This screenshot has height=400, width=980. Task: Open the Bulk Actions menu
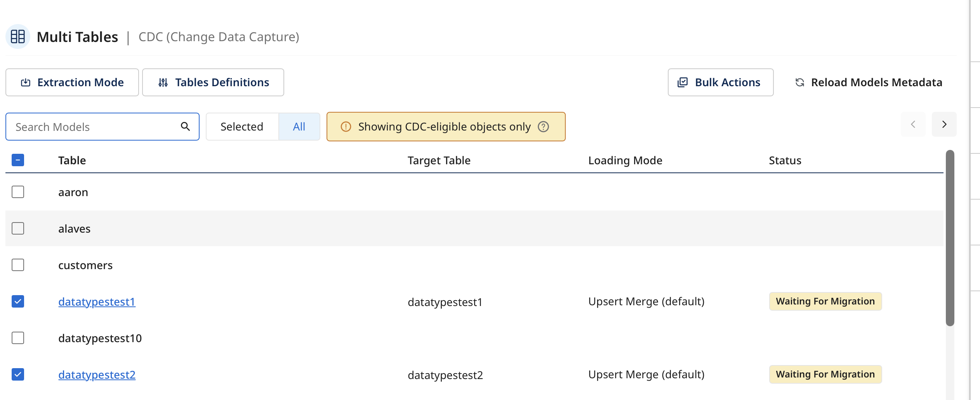pos(721,82)
